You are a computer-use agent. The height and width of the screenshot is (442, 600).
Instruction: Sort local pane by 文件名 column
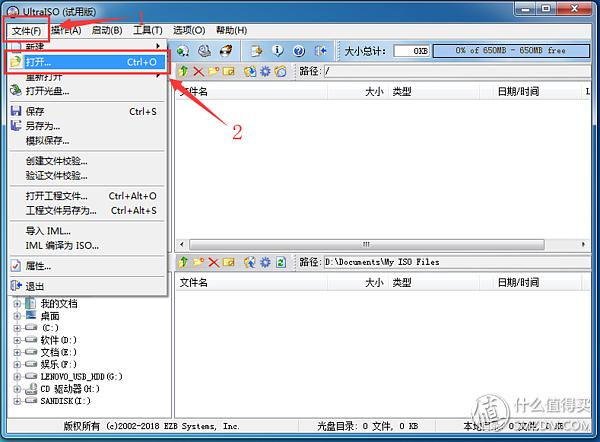point(251,283)
